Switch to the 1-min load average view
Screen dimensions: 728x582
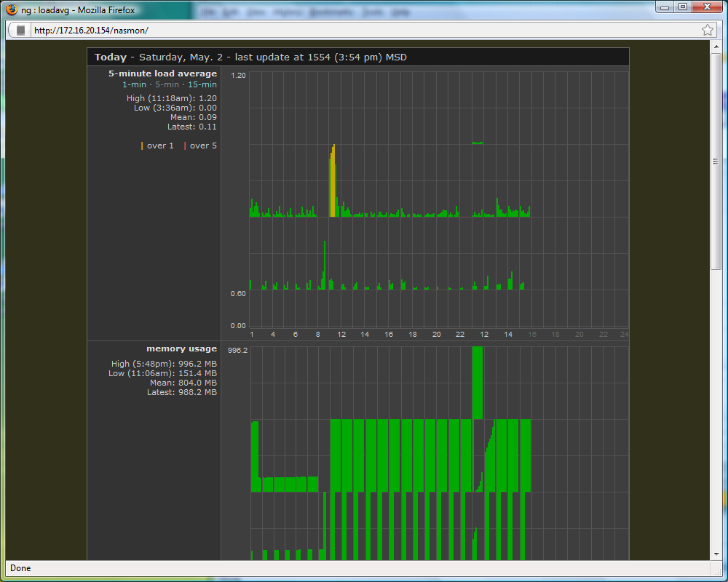click(134, 84)
